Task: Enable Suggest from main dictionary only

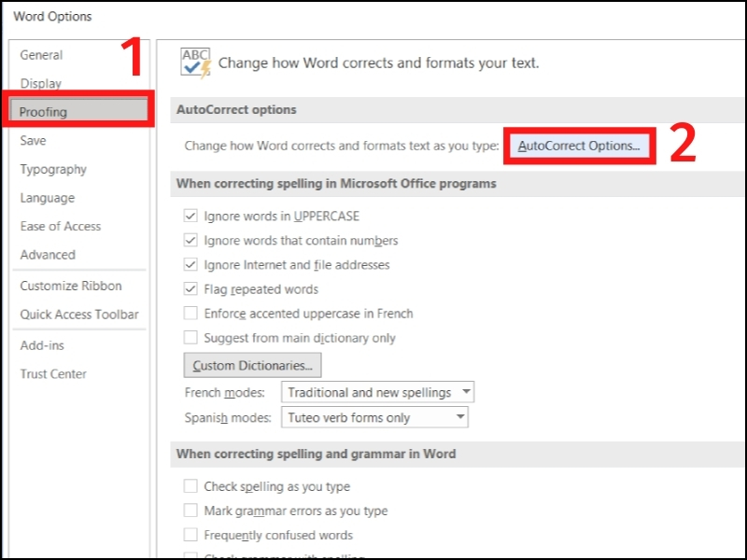Action: click(190, 337)
